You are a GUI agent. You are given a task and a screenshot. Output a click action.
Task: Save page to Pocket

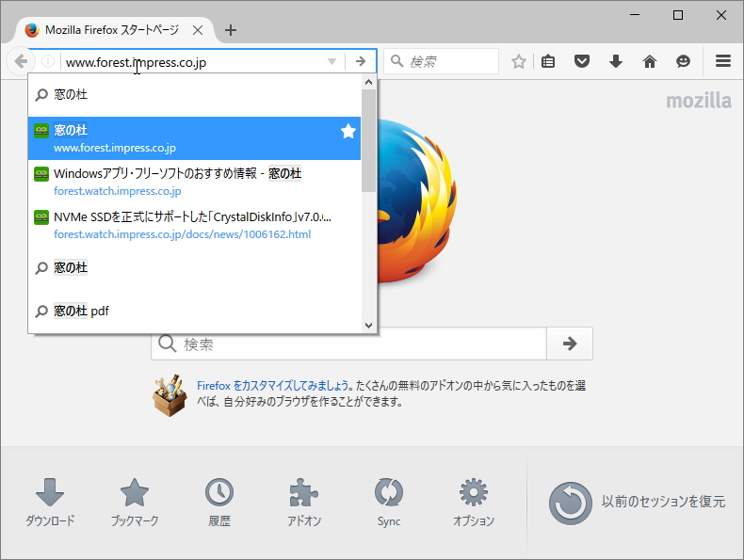coord(582,61)
